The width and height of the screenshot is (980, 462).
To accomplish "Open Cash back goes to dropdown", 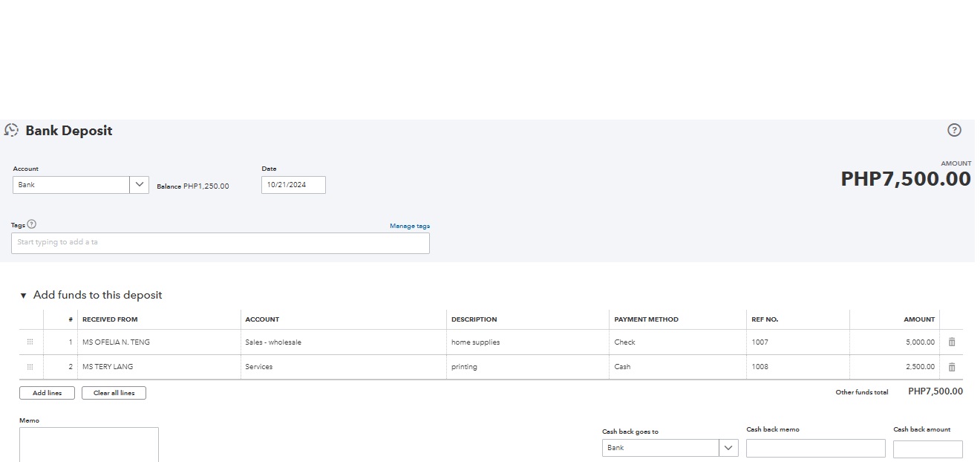I will click(728, 448).
